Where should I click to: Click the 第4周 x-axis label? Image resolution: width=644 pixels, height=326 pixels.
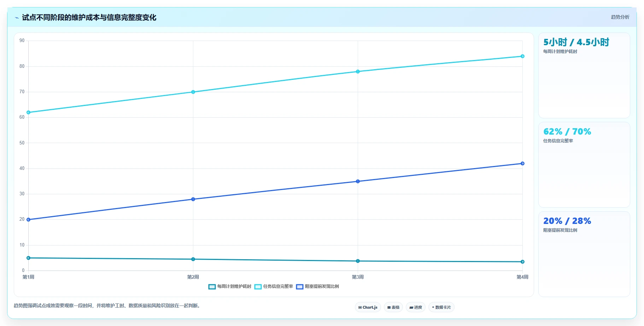pyautogui.click(x=522, y=277)
